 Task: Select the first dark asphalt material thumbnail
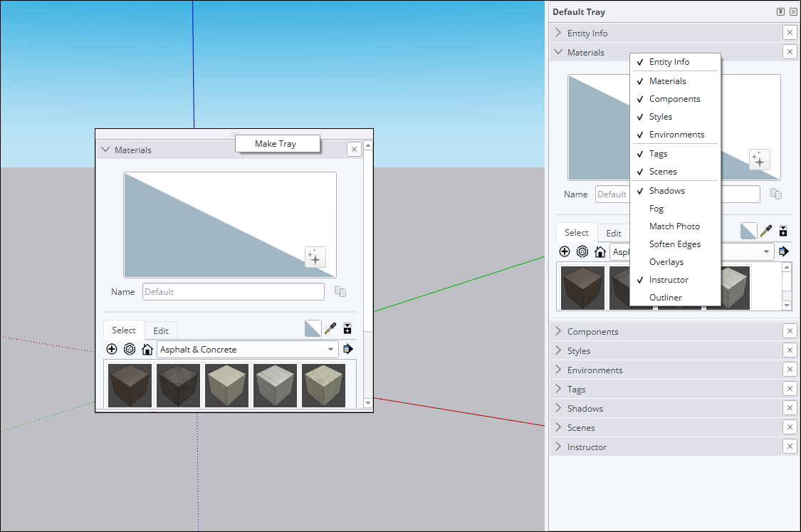coord(130,385)
